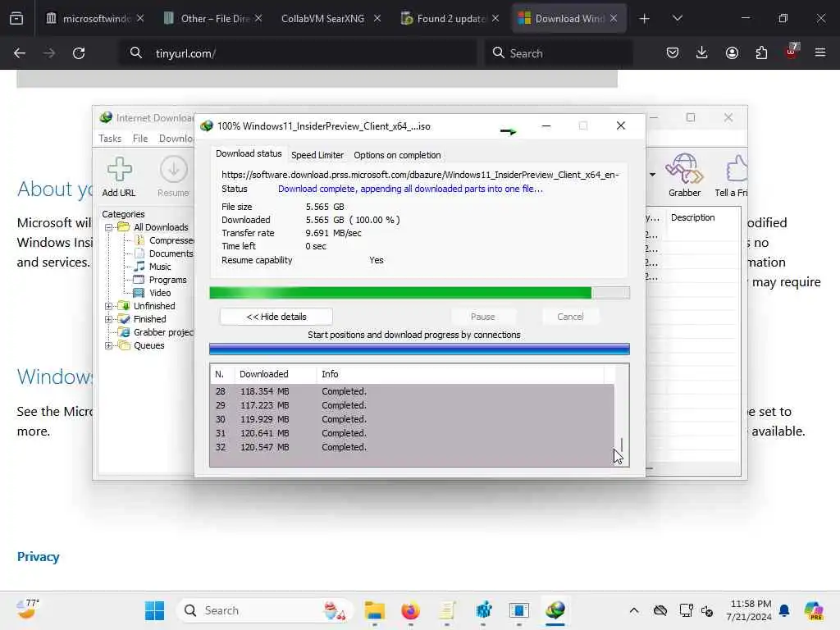The width and height of the screenshot is (840, 630).
Task: Click the tinyurl.com address bar
Action: click(x=297, y=53)
